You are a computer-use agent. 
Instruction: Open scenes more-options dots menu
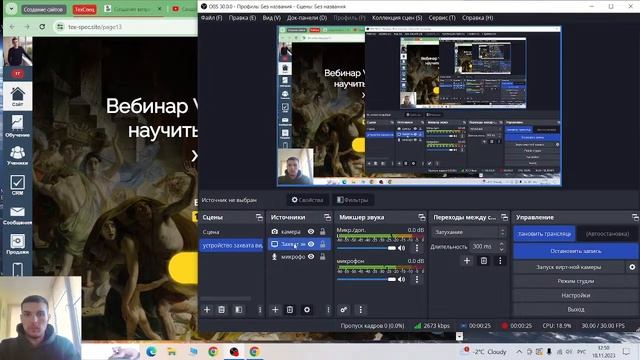point(260,310)
